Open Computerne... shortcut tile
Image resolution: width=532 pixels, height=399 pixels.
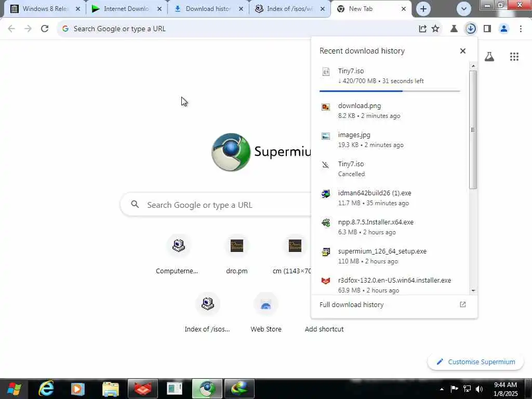[x=178, y=254]
